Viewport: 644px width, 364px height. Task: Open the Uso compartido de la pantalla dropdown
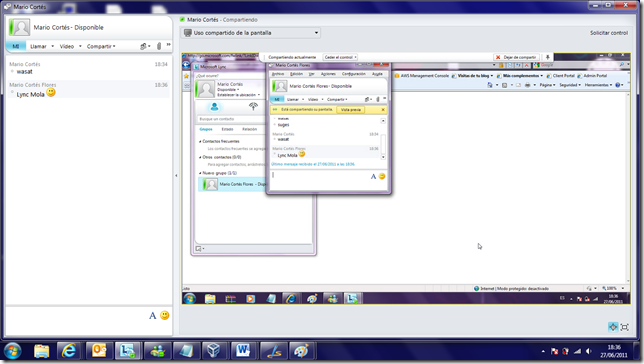(x=251, y=33)
